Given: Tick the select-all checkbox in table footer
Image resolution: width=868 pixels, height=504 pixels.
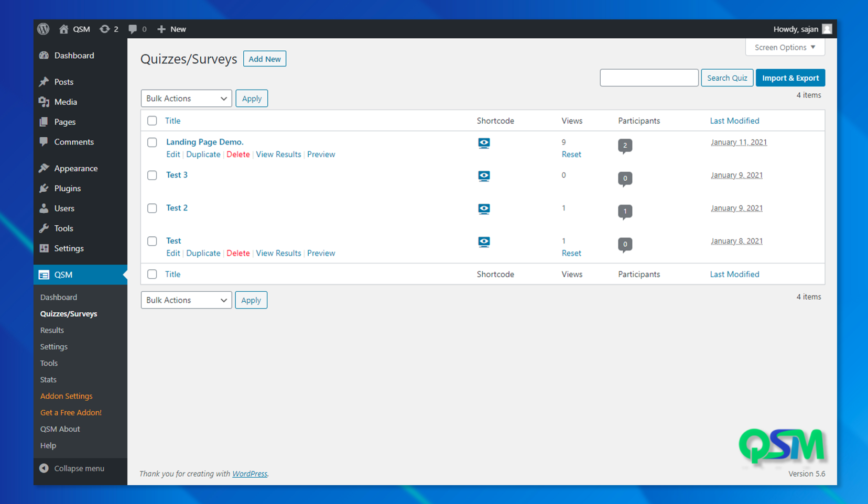Looking at the screenshot, I should tap(152, 274).
